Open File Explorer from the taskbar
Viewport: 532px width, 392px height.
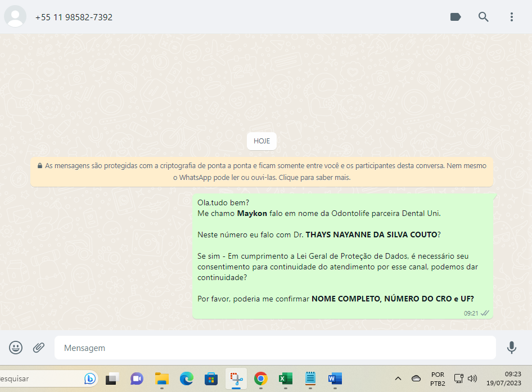(x=162, y=379)
